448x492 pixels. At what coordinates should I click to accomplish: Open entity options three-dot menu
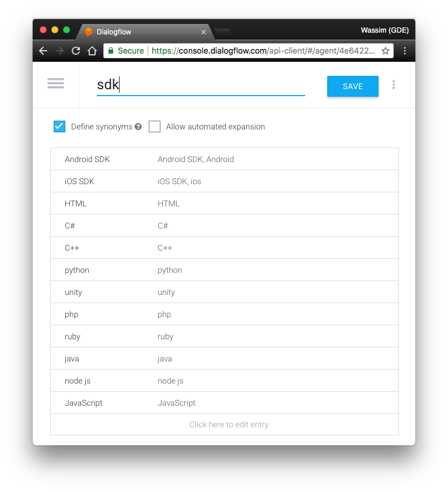coord(393,85)
